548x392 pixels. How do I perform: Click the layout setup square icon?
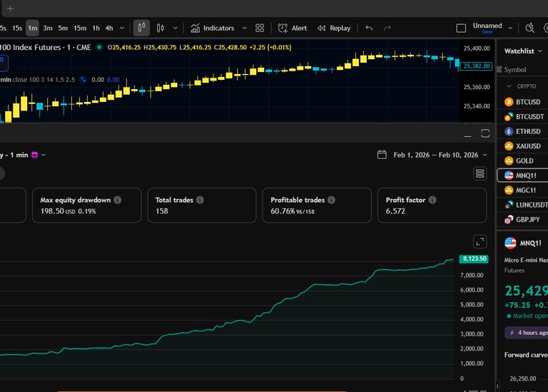[x=461, y=28]
